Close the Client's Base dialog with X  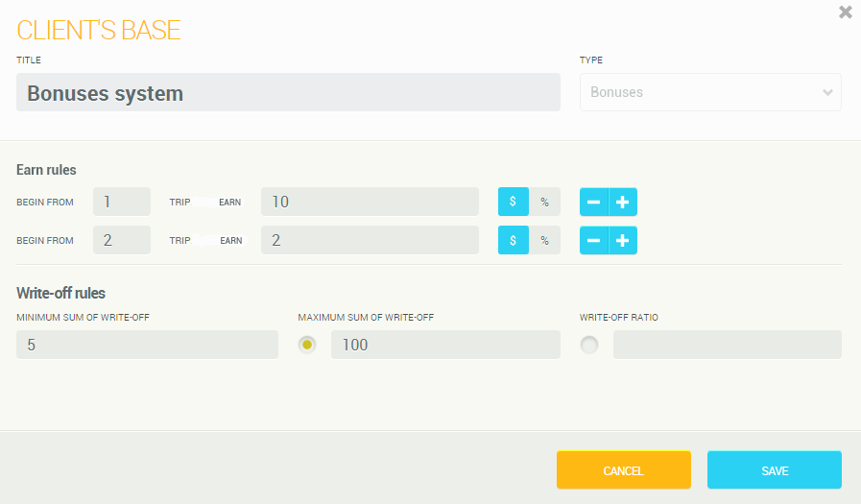click(x=845, y=12)
